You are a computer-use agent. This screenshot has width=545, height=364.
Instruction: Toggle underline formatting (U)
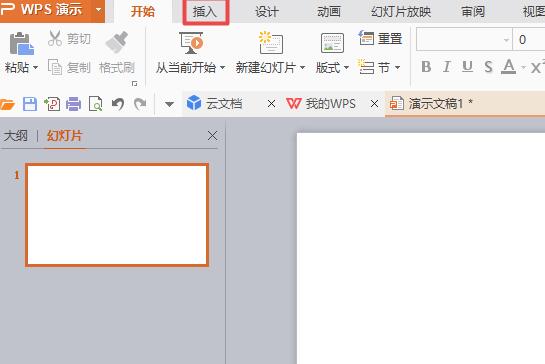point(467,66)
